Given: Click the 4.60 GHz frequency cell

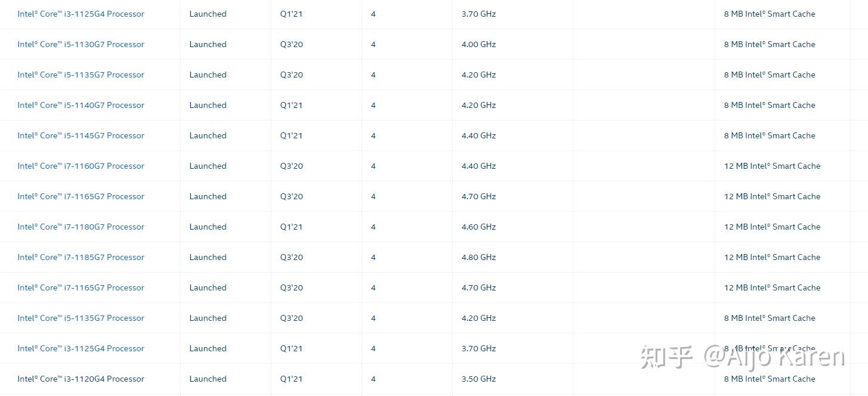Looking at the screenshot, I should pos(478,227).
